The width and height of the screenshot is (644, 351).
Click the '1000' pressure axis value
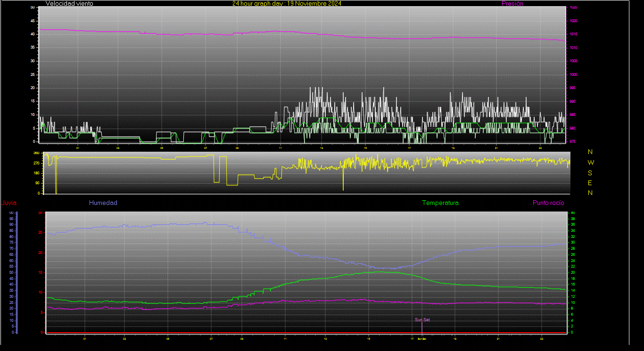pos(573,74)
